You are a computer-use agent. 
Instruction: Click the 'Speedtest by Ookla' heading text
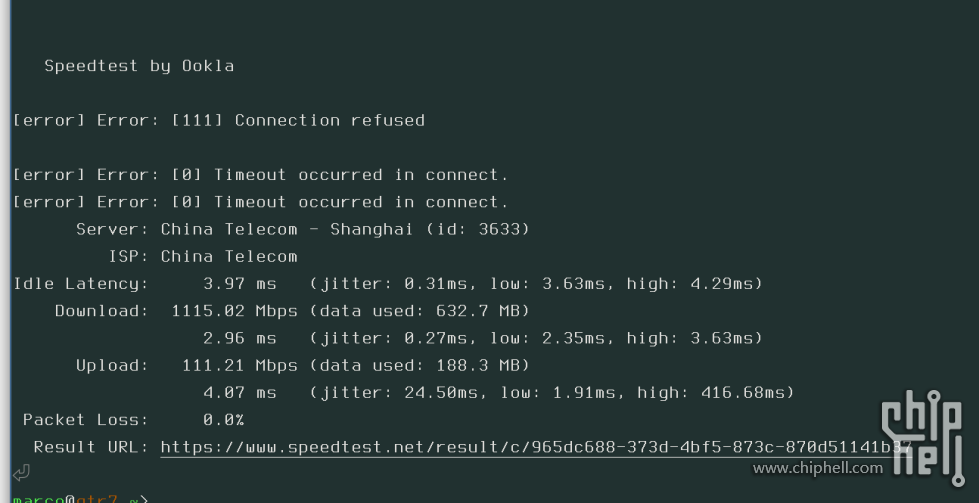[x=139, y=66]
